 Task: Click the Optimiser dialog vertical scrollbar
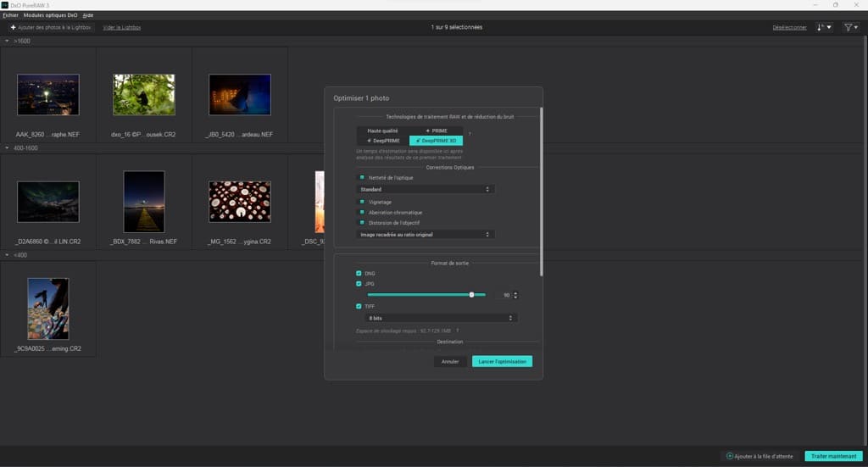[x=542, y=192]
